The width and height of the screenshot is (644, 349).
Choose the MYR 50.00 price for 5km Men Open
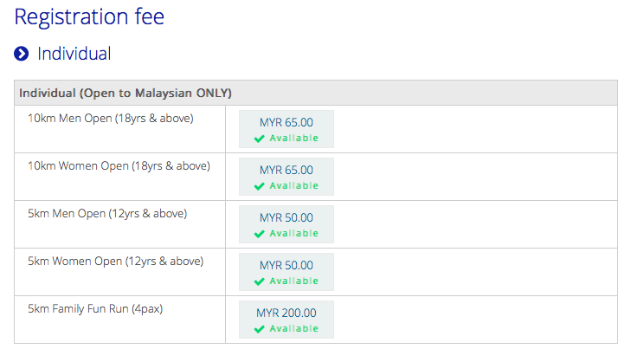click(287, 217)
